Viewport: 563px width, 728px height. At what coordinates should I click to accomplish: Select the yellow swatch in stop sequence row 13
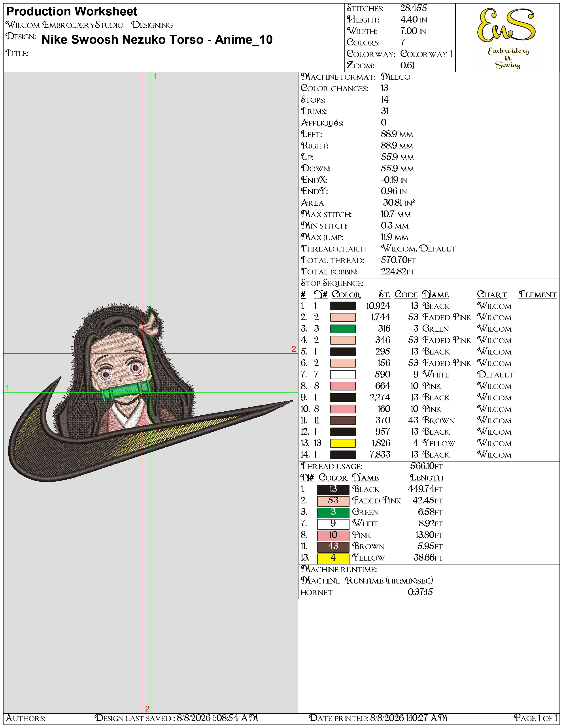click(343, 443)
